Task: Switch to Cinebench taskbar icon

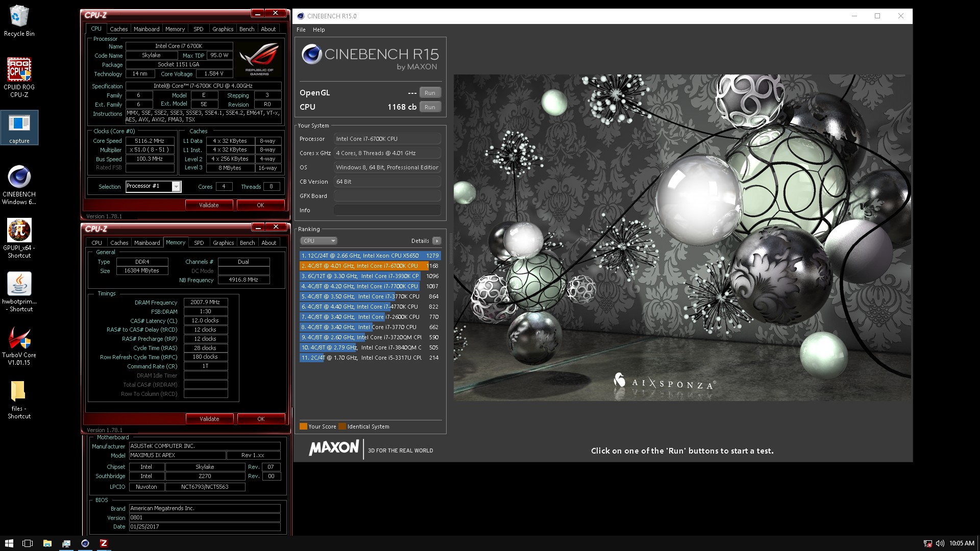Action: pyautogui.click(x=85, y=543)
